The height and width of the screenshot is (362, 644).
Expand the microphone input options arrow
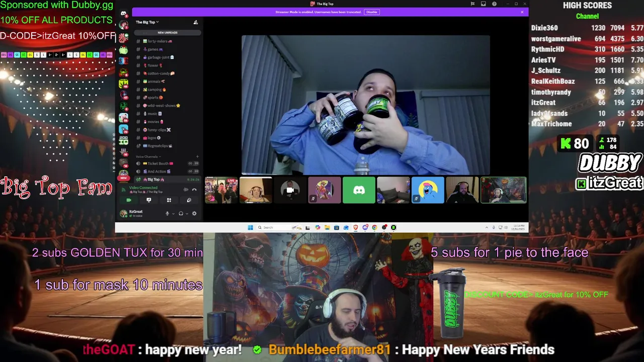(x=173, y=214)
